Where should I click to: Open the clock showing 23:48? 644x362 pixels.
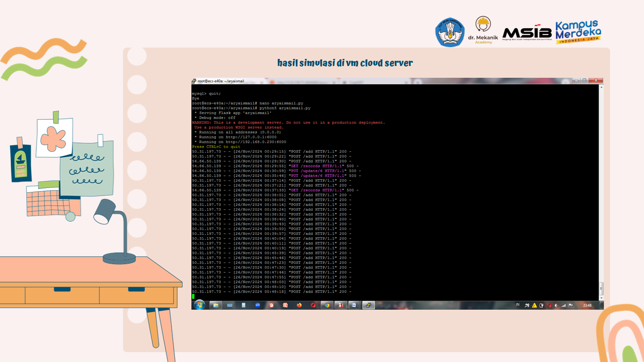coord(587,305)
